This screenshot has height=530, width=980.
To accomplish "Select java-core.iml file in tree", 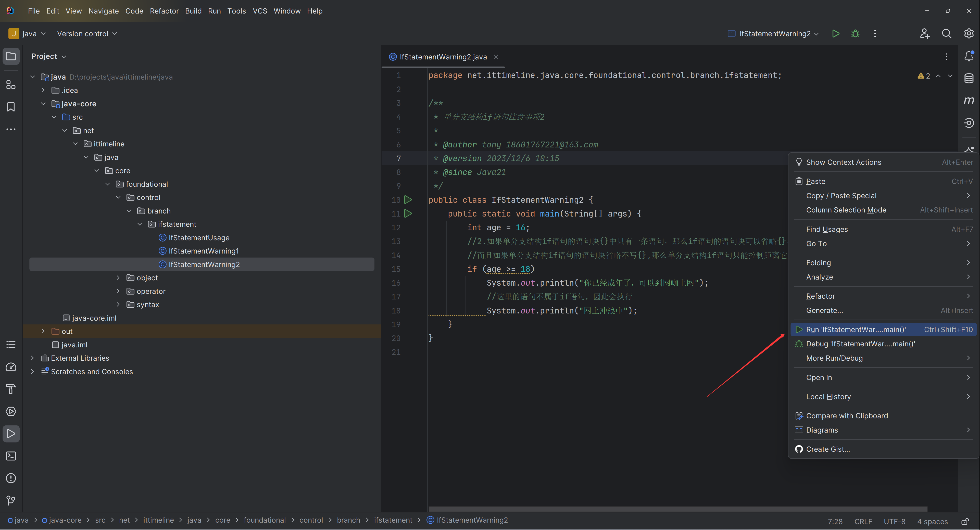I will 94,318.
